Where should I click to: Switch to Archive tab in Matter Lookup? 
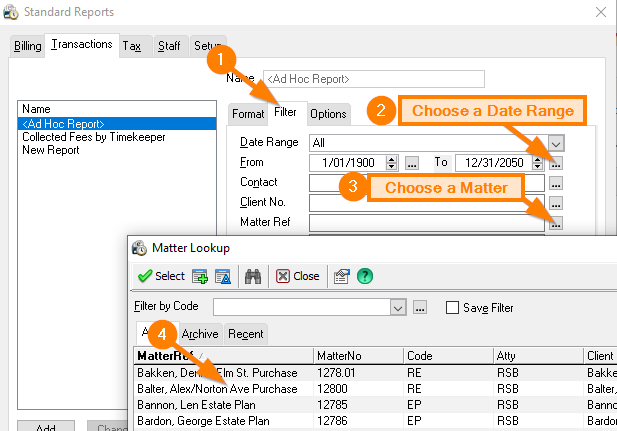200,334
